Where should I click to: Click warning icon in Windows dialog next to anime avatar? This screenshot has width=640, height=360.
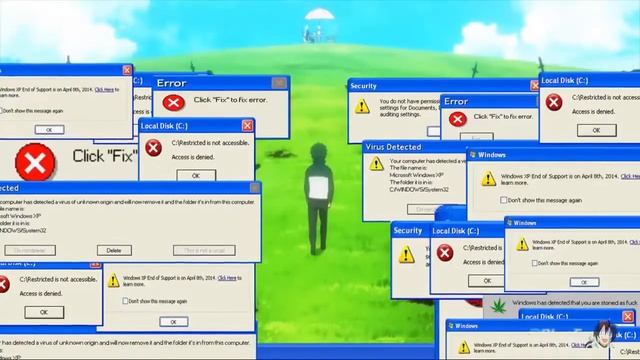tap(464, 347)
